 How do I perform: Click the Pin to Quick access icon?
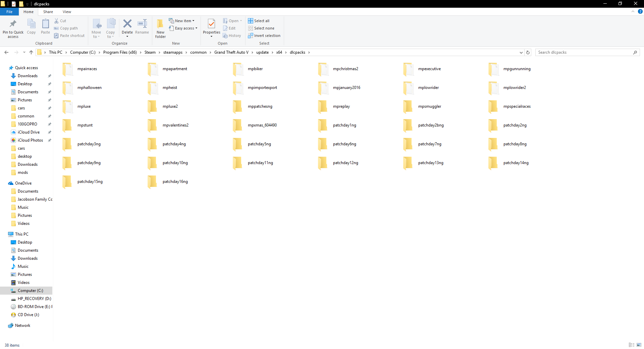tap(13, 23)
